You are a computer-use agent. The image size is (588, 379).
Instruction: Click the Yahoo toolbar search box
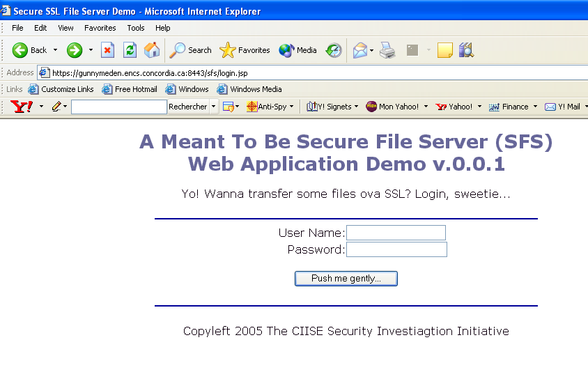coord(119,107)
